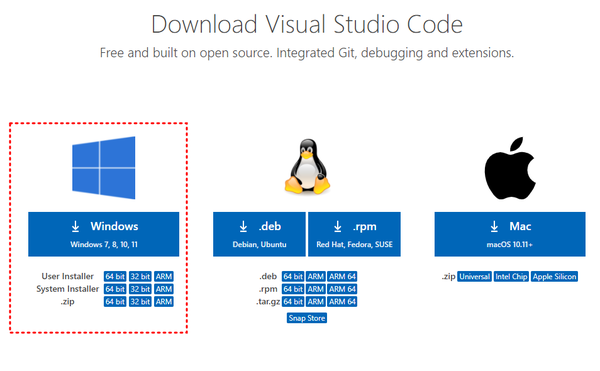Pick the .deb 64 bit link
The image size is (600, 371).
293,276
